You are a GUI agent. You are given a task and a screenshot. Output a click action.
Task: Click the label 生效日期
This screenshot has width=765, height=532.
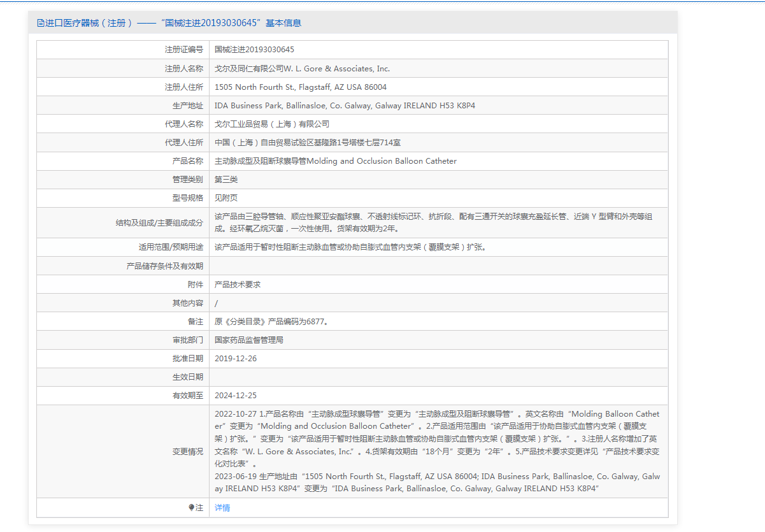click(188, 377)
